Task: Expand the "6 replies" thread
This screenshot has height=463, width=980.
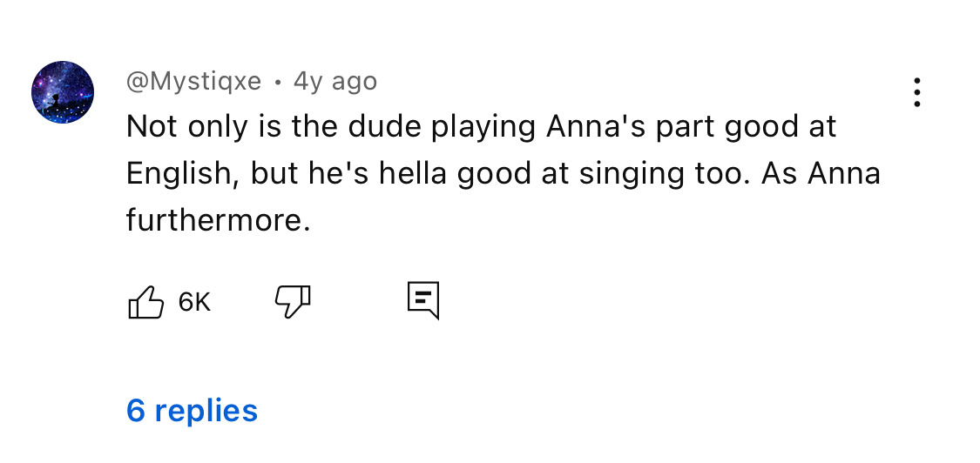Action: (192, 410)
